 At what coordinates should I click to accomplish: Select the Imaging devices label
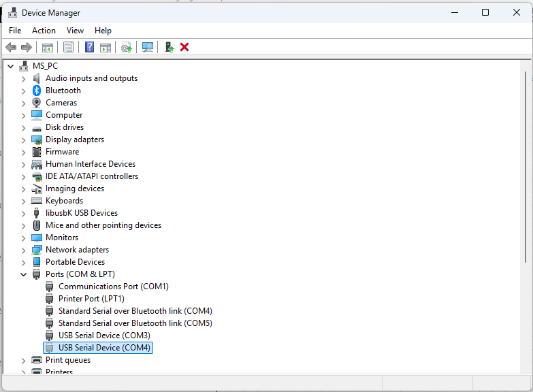click(75, 189)
